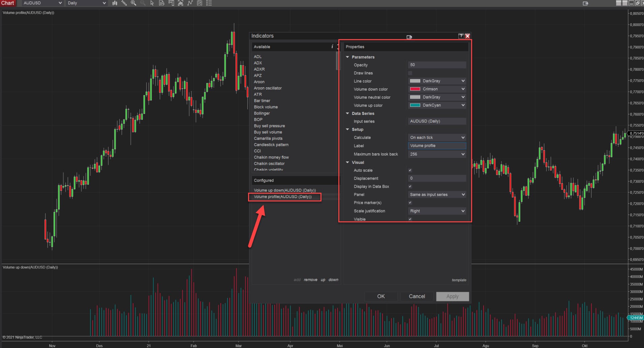The width and height of the screenshot is (644, 348).
Task: Open the chart properties list icon
Action: (x=209, y=3)
